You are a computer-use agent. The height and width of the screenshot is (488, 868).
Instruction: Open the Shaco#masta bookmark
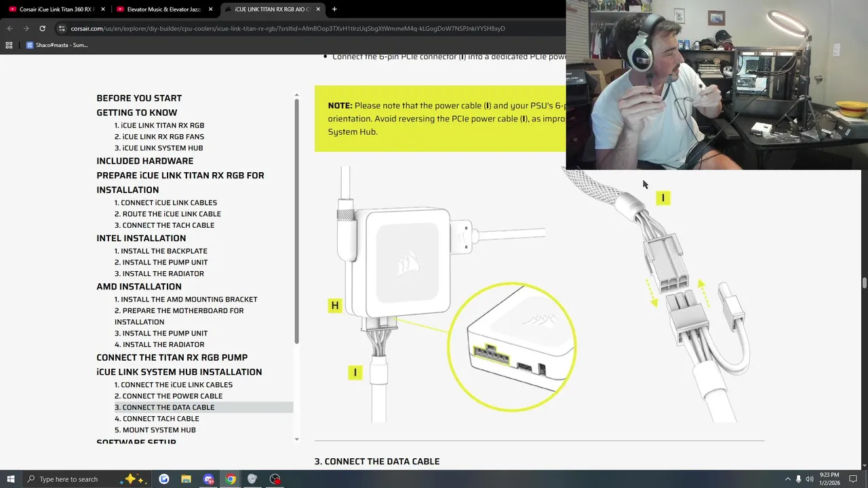(57, 45)
